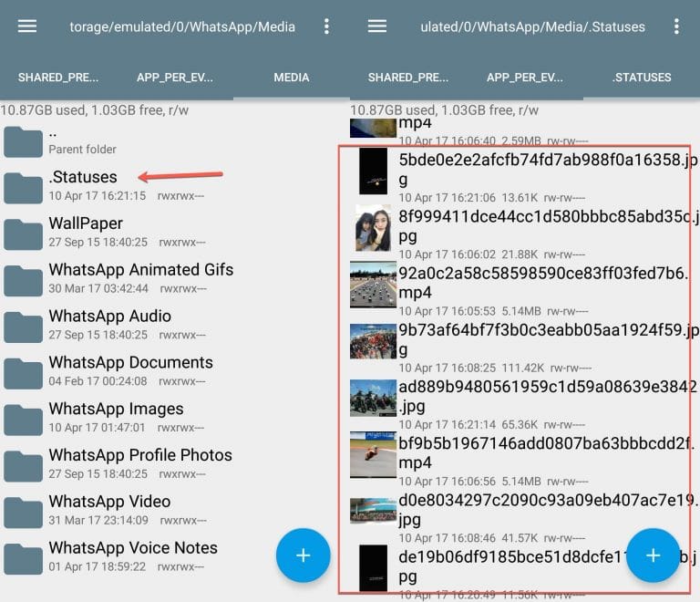Select file name 92a0c2a58c58598590ce83ff03fed7b6.mp4
The width and height of the screenshot is (700, 602).
544,283
